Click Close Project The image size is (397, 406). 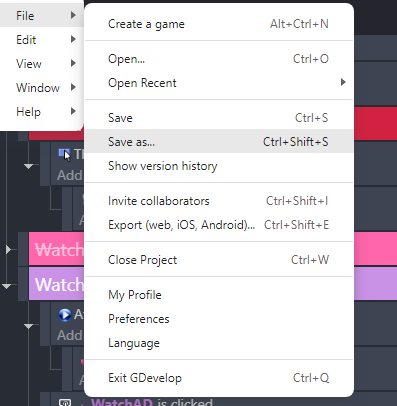pos(219,260)
